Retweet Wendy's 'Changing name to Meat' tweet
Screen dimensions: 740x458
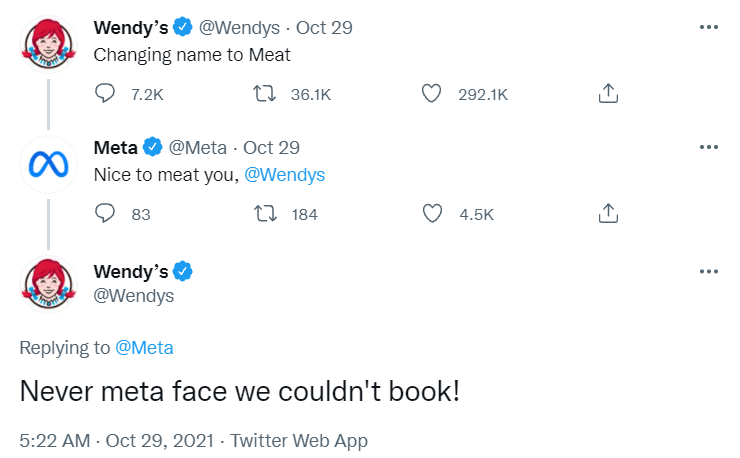(x=266, y=94)
